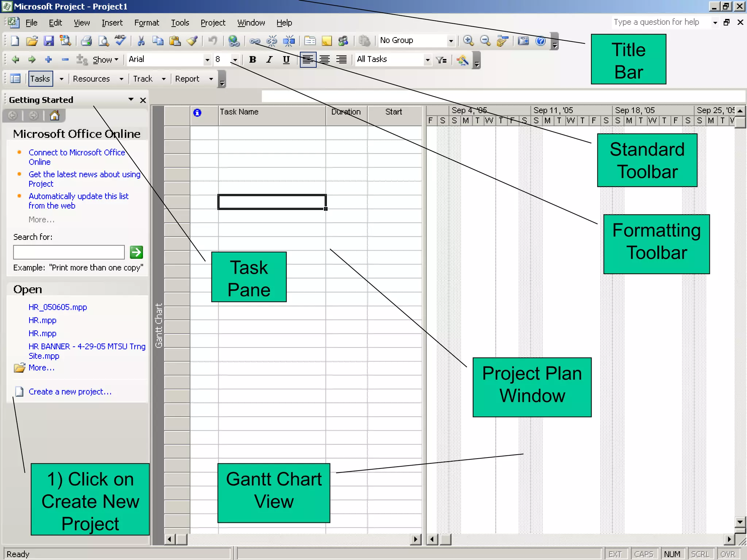Toggle Align Right

tap(341, 60)
